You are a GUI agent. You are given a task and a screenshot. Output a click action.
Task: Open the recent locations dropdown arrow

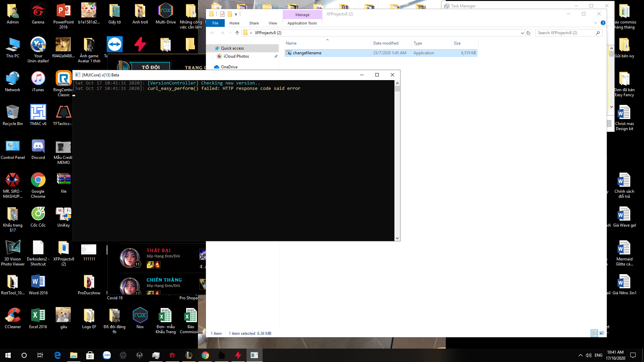click(230, 33)
